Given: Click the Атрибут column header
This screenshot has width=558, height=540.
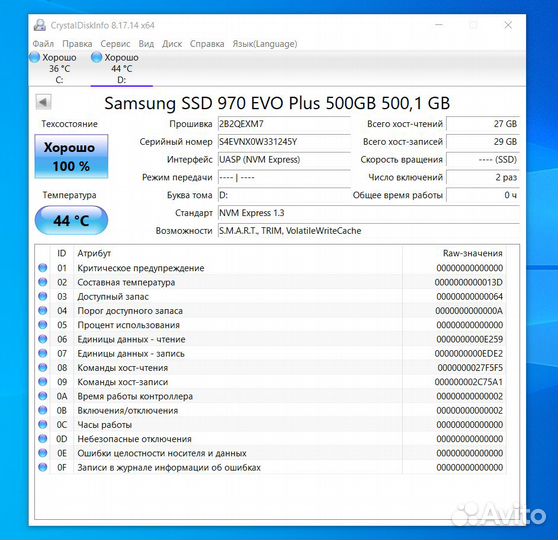Looking at the screenshot, I should [238, 253].
